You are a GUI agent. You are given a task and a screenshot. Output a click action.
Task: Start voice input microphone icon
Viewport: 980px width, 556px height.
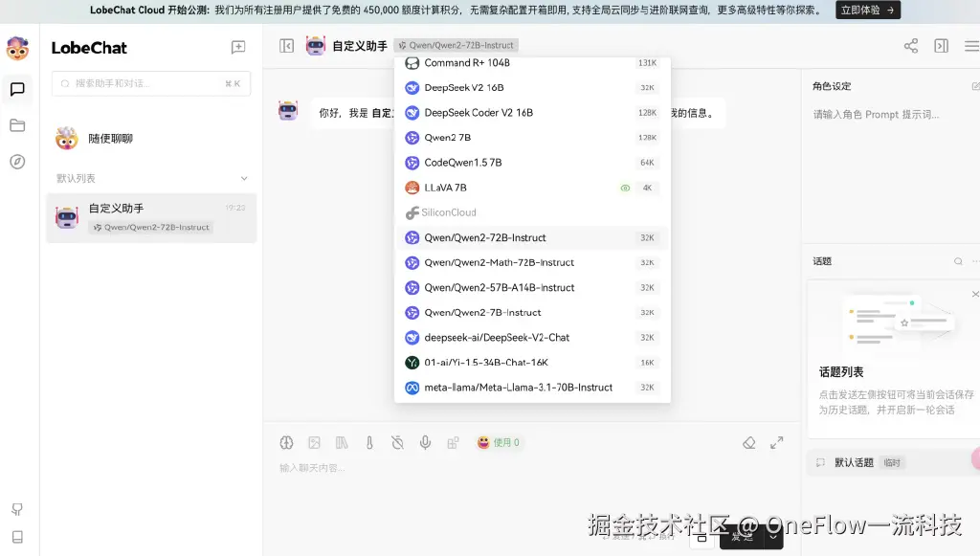[425, 443]
